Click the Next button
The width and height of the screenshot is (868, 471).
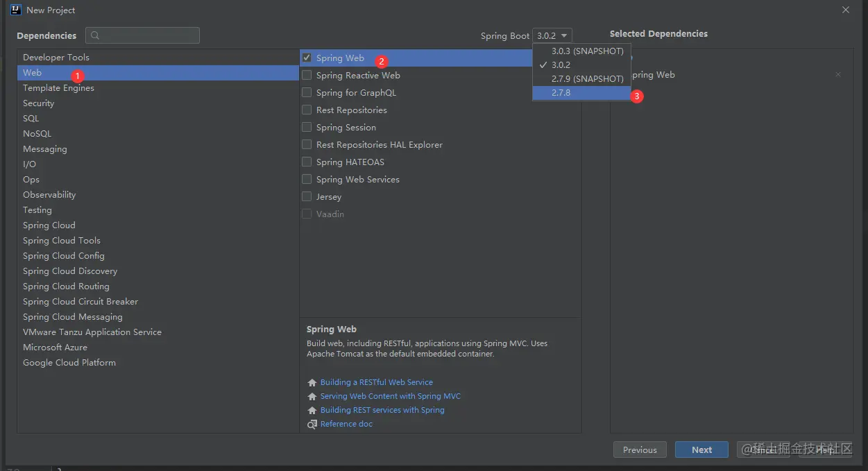pos(701,449)
